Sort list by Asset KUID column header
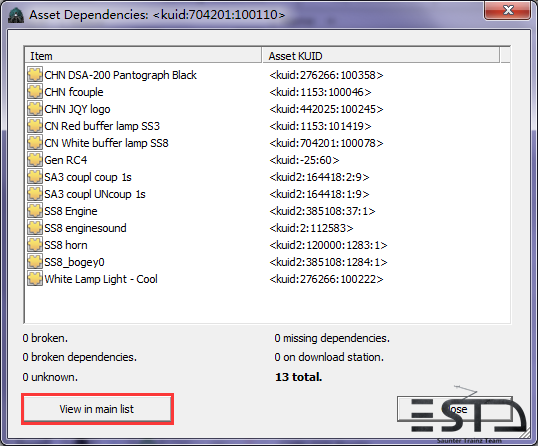Screen dimensions: 538x446 381,56
